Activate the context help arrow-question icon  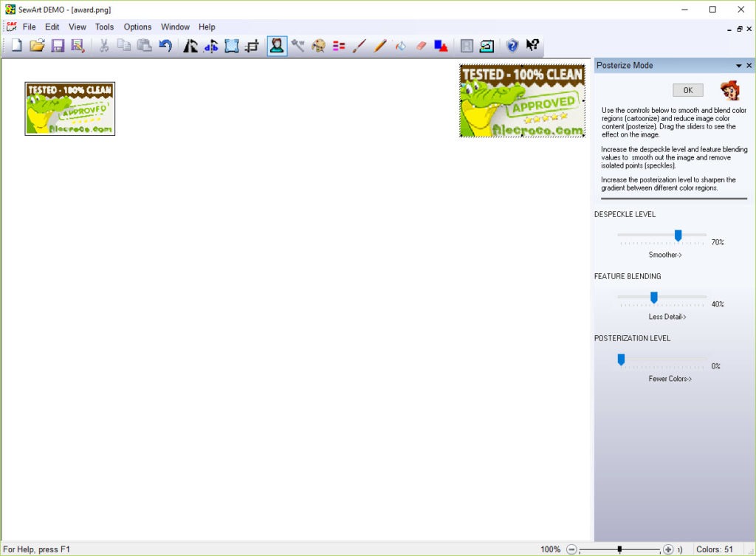(x=532, y=45)
